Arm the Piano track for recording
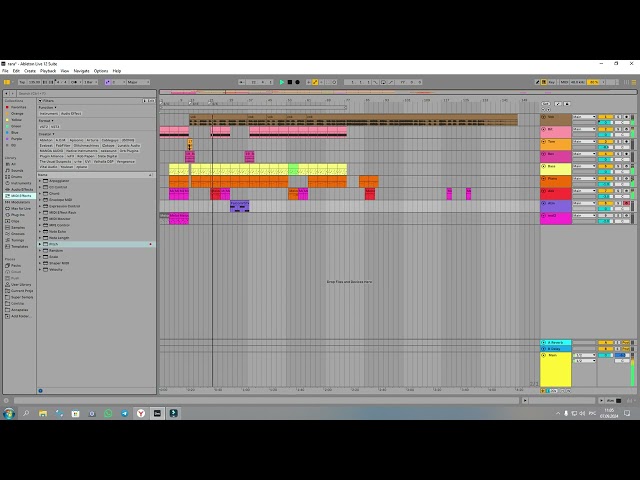 [627, 178]
